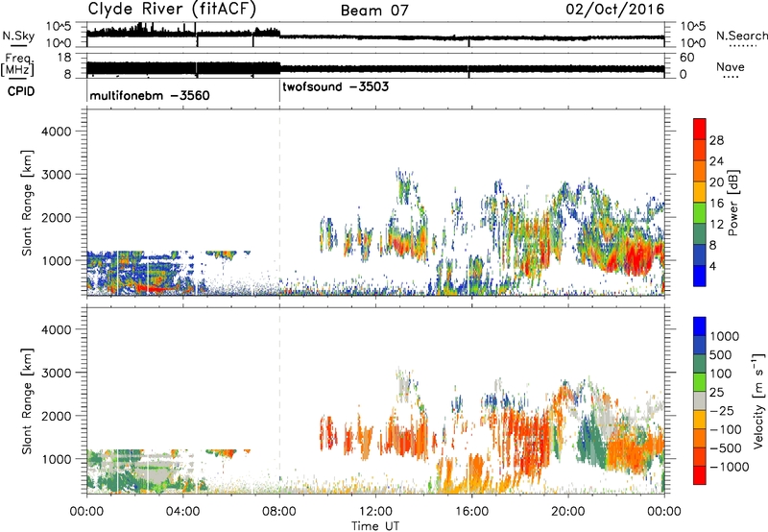768x532 pixels.
Task: Click the 'Nave' legend label
Action: point(731,67)
